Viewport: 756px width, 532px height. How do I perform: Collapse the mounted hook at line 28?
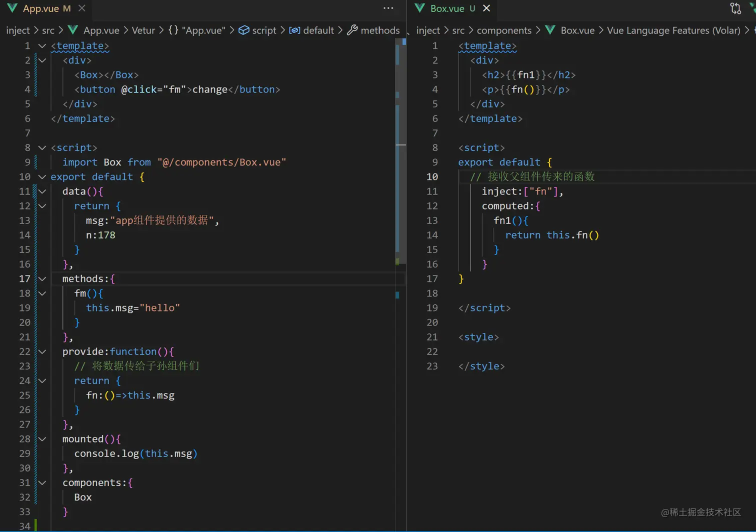[42, 439]
